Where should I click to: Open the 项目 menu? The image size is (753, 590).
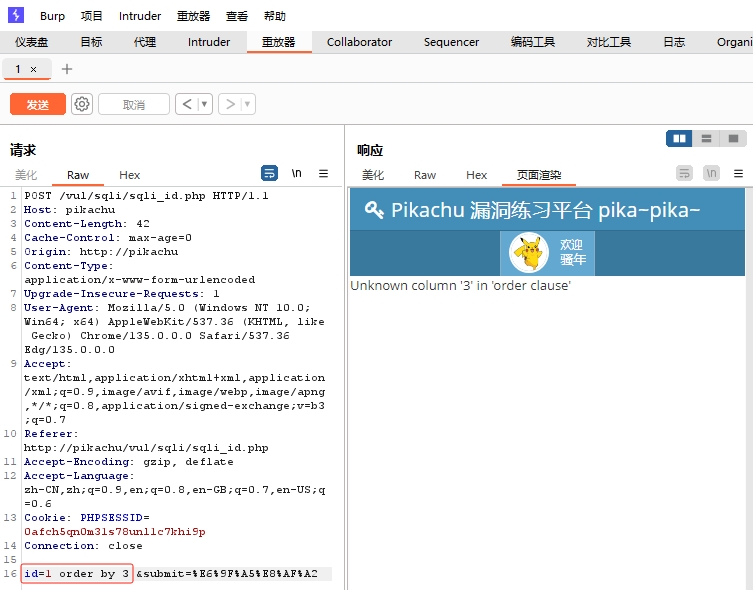tap(92, 16)
